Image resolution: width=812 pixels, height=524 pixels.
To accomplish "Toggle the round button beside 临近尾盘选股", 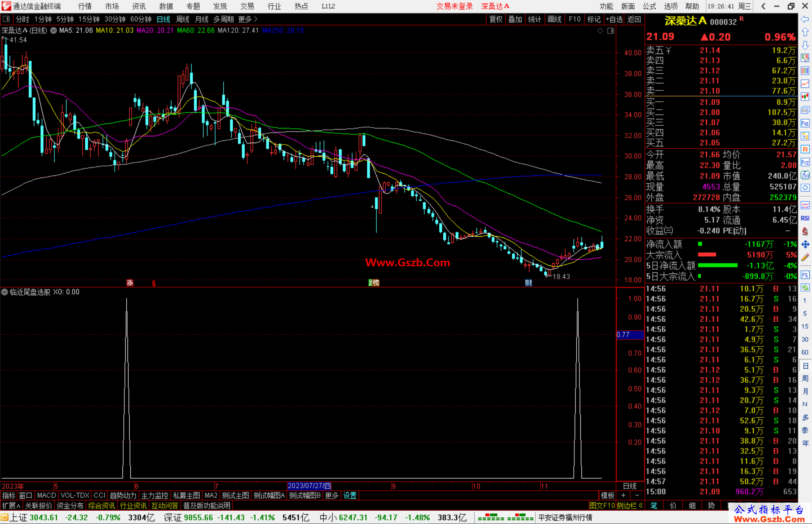I will pos(5,292).
